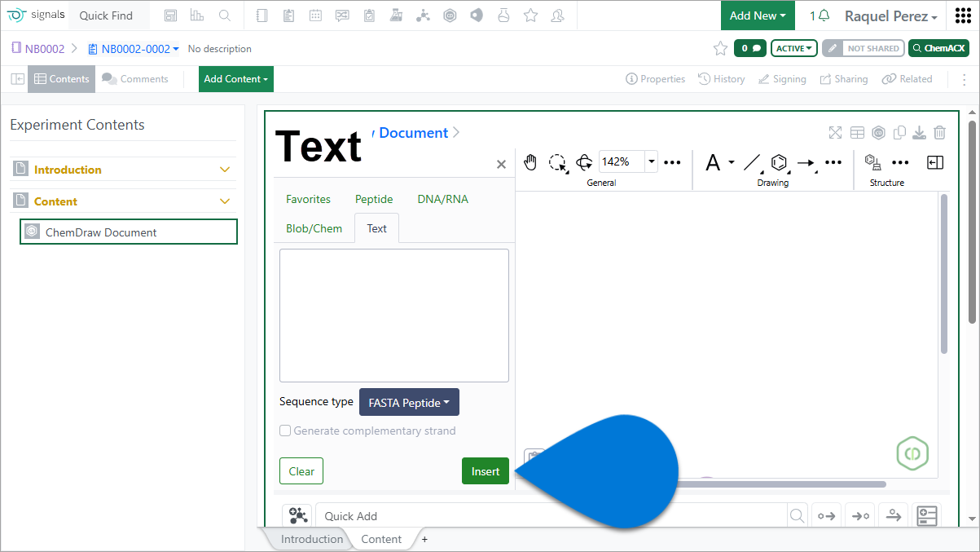Open the Peptide tab
980x552 pixels.
(374, 199)
